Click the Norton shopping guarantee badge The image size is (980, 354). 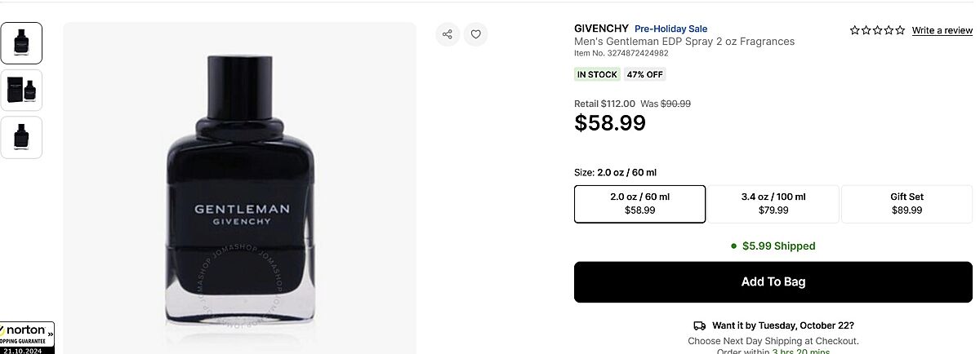[x=27, y=337]
